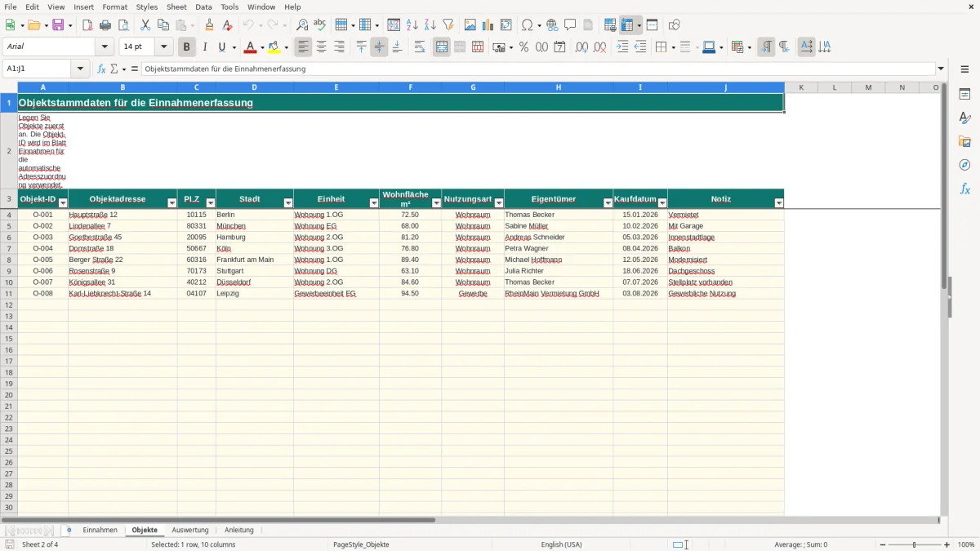Image resolution: width=980 pixels, height=551 pixels.
Task: Click Clear Direct Formatting icon
Action: point(227,25)
